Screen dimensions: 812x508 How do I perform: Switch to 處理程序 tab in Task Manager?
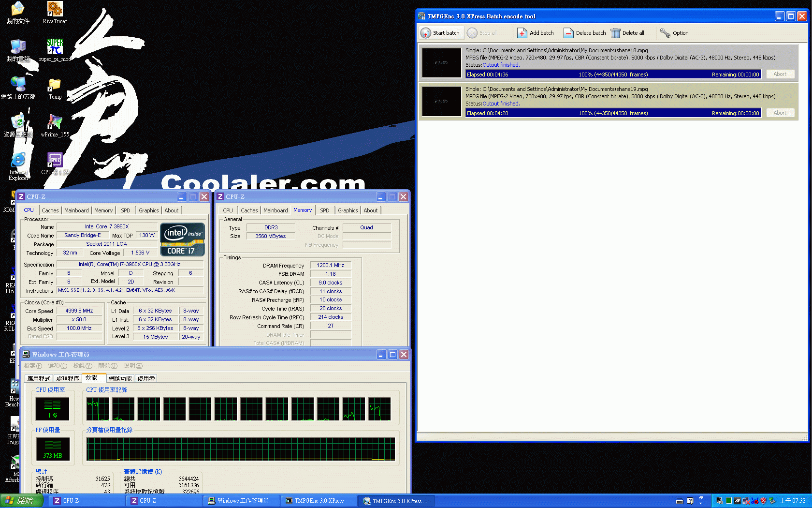coord(68,379)
